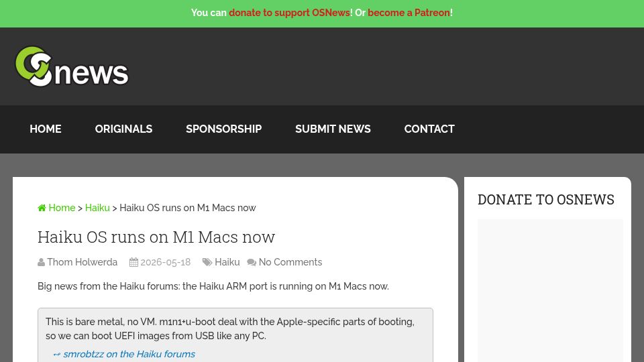Click the Haiku tag link in metadata
The image size is (644, 362).
[227, 262]
